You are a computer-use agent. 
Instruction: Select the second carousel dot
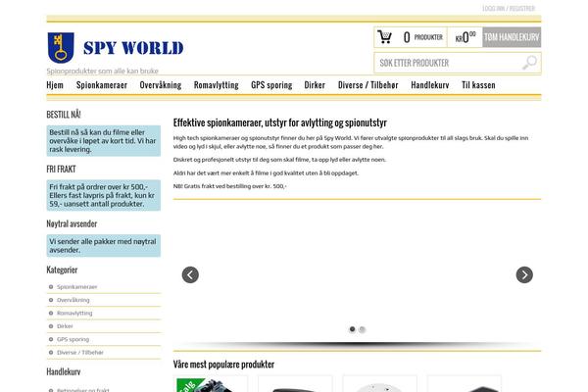[362, 329]
